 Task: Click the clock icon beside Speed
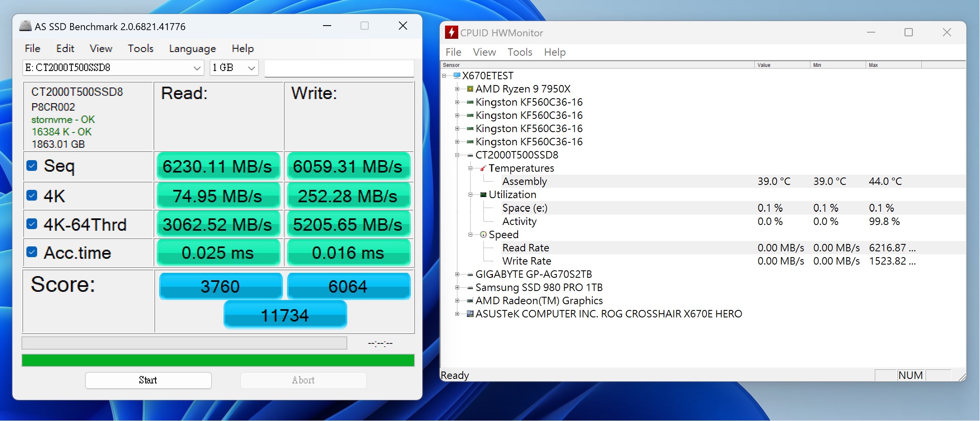[x=483, y=234]
